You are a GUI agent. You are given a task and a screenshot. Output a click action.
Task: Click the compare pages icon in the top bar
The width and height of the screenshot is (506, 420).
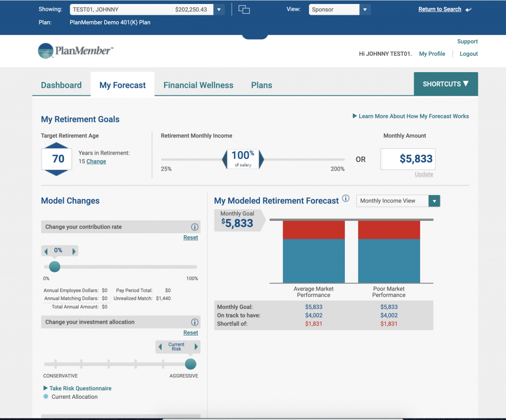click(244, 9)
